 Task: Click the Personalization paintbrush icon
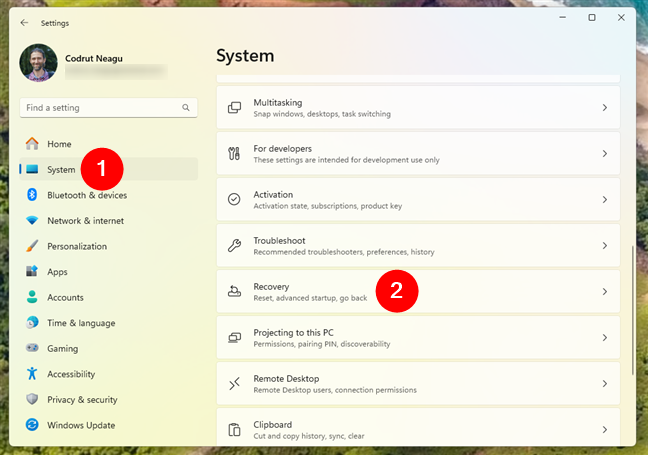click(x=32, y=246)
